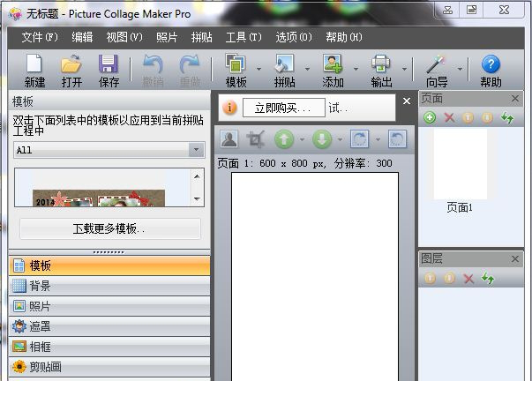Select the crop tool icon
The width and height of the screenshot is (532, 396).
[x=256, y=139]
